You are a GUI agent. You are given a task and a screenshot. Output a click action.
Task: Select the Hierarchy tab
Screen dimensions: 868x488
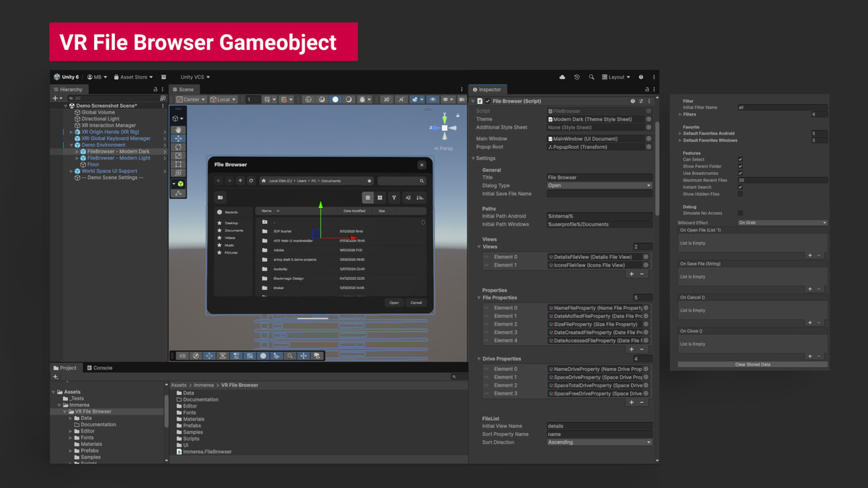coord(68,90)
